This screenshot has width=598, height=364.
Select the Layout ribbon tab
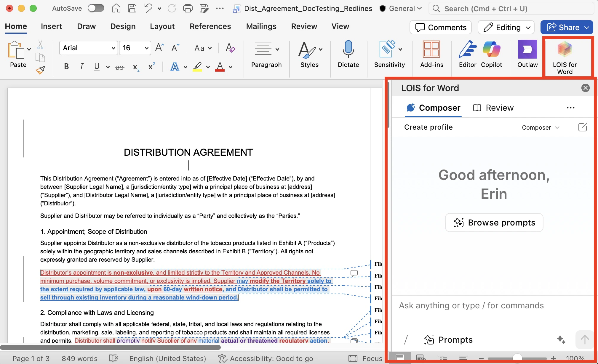[162, 26]
